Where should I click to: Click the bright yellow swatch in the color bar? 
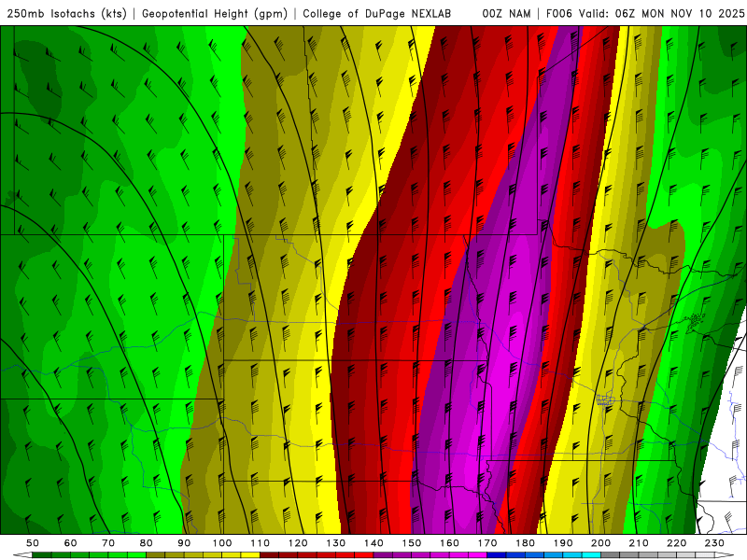tap(250, 555)
